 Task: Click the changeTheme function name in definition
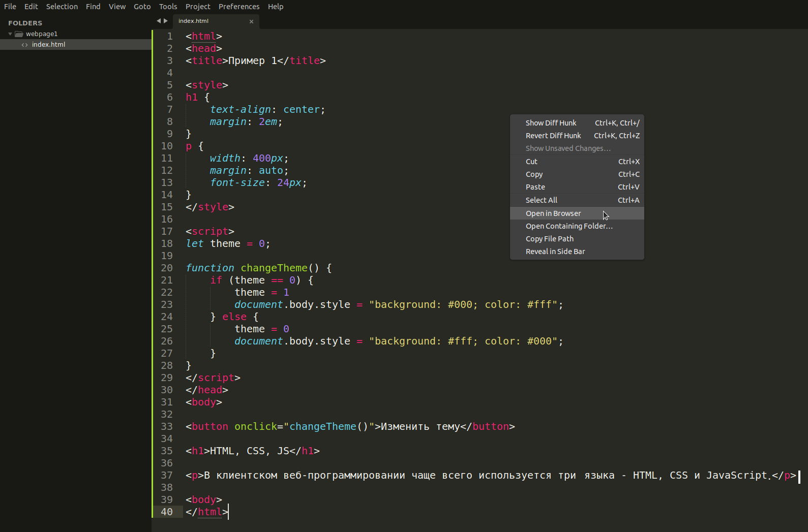(x=274, y=268)
